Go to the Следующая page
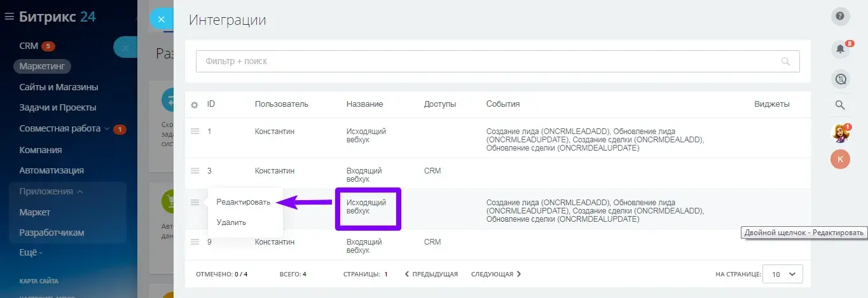 [496, 274]
